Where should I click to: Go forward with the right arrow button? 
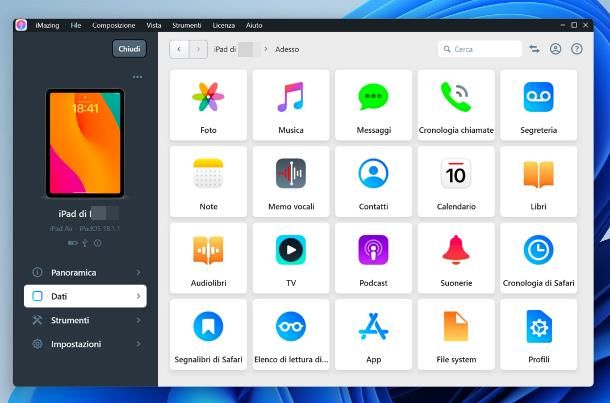[x=198, y=49]
